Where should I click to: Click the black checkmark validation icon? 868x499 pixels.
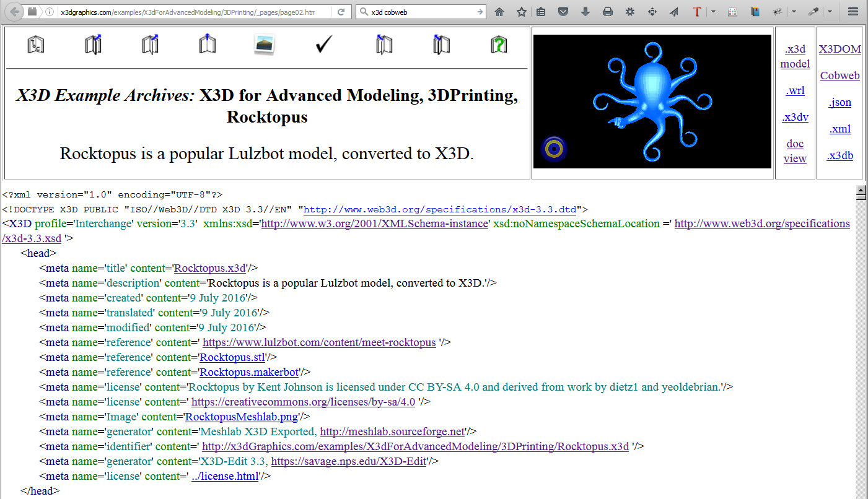click(324, 45)
